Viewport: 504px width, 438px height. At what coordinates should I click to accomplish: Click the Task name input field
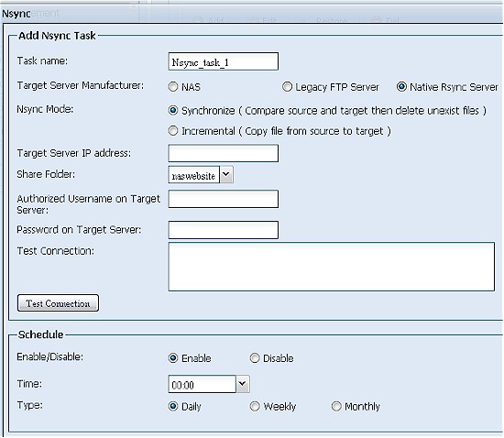coord(223,61)
